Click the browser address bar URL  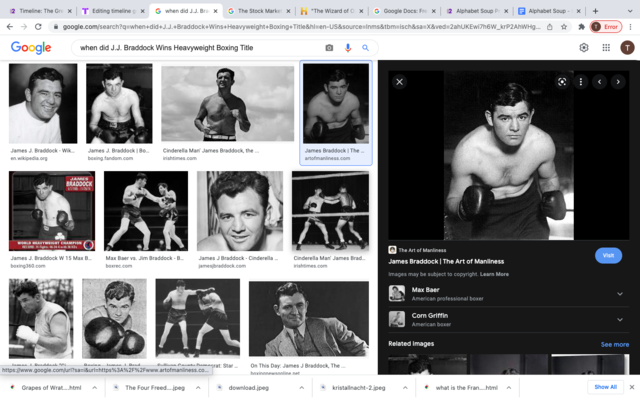[301, 27]
